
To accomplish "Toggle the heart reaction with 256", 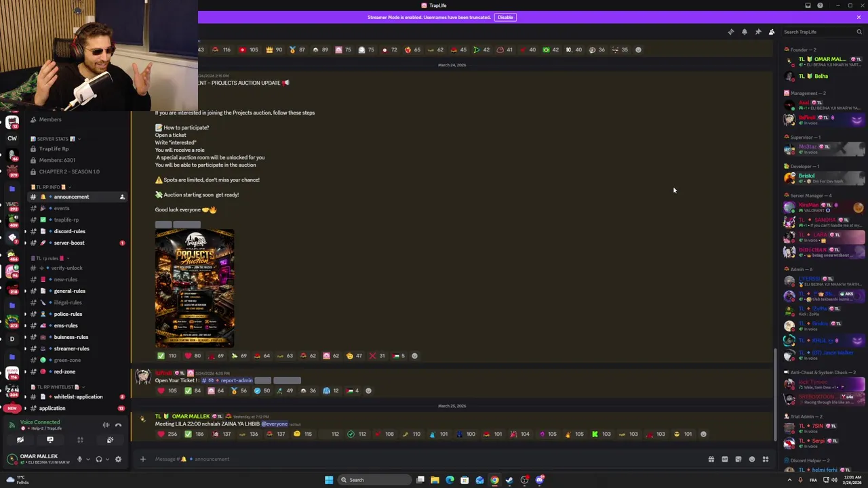I will pos(167,434).
